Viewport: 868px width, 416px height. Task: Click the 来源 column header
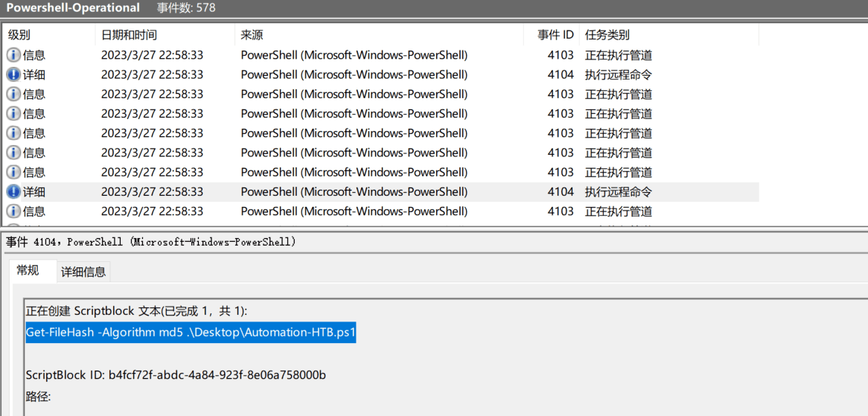252,35
